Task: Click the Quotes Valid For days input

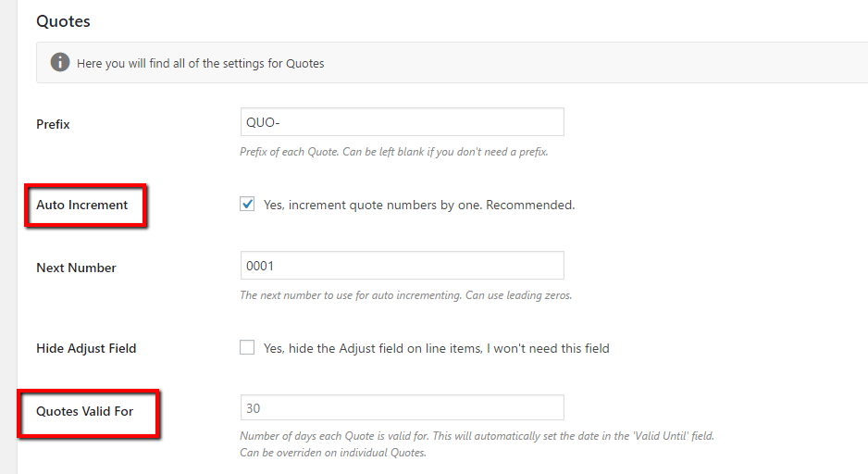Action: pos(402,408)
